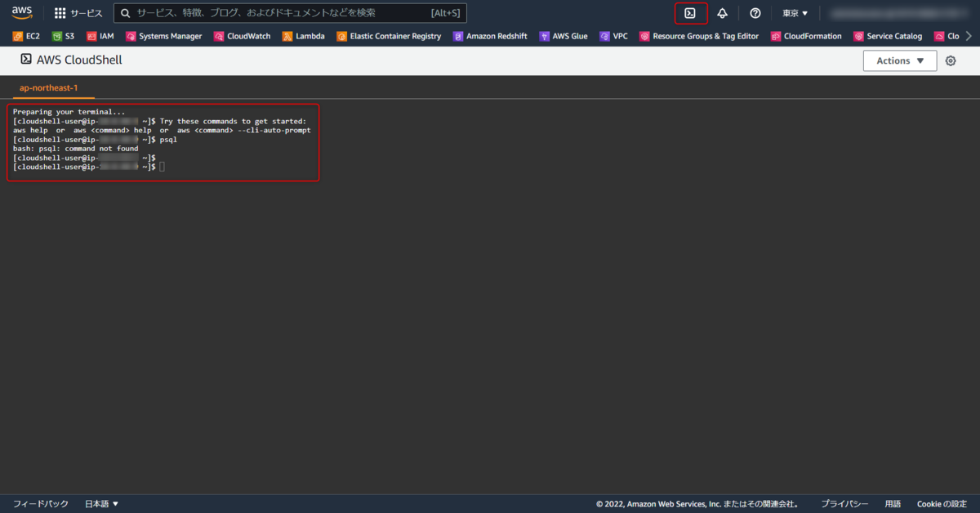The width and height of the screenshot is (980, 513).
Task: Open Systems Manager favorite label
Action: point(171,36)
